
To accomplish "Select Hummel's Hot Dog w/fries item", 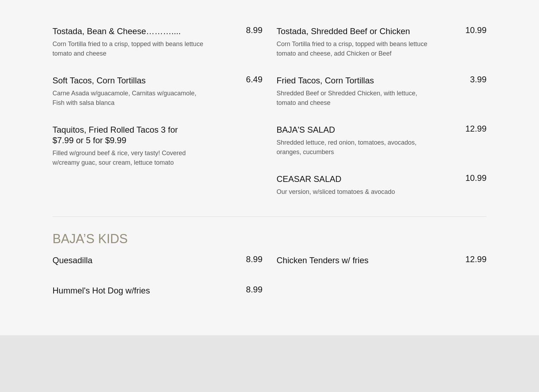I will (x=101, y=291).
